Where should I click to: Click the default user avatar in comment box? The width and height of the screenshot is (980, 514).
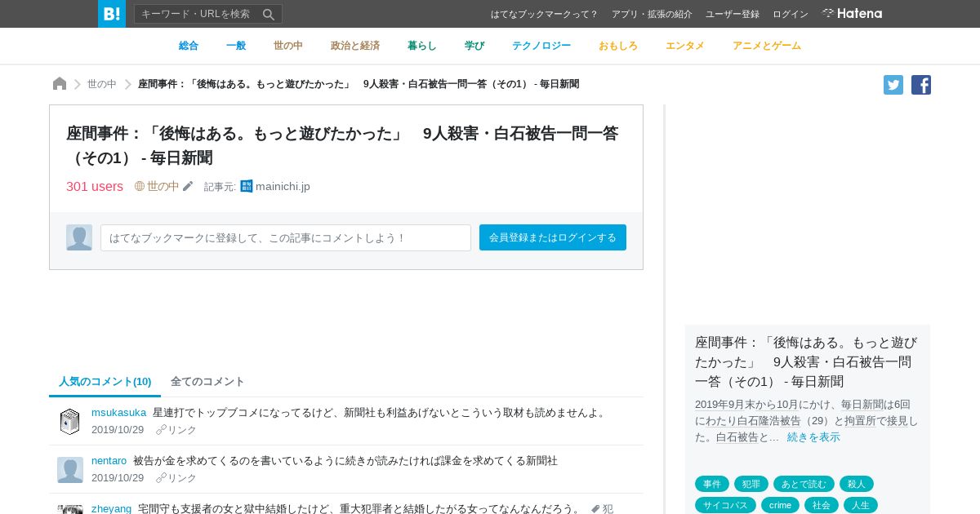coord(79,237)
